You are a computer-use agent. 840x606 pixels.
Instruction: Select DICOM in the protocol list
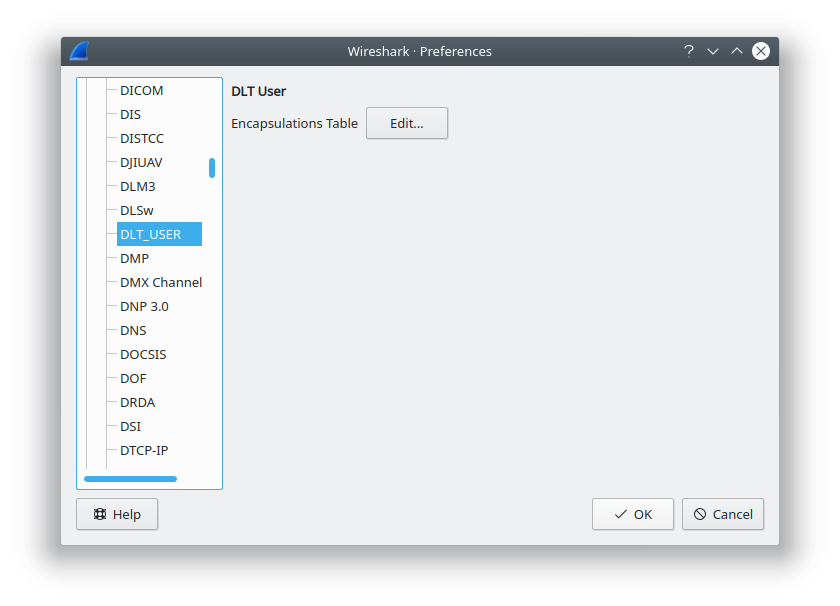(x=141, y=91)
